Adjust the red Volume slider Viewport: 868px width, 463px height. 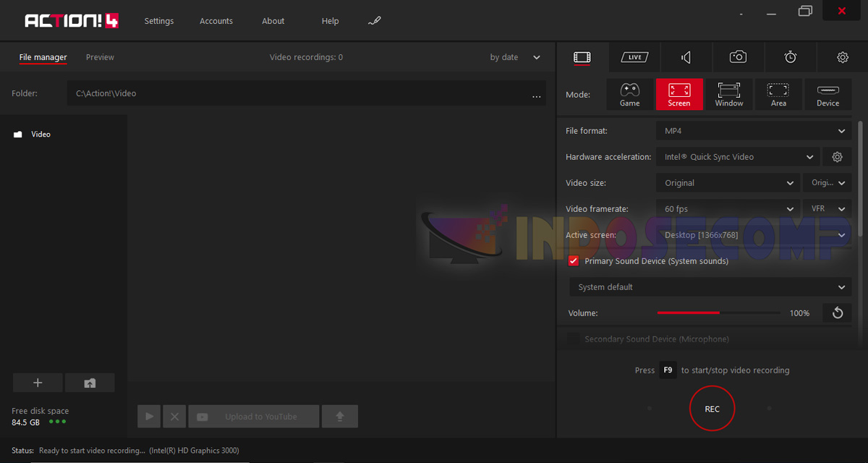tap(718, 313)
